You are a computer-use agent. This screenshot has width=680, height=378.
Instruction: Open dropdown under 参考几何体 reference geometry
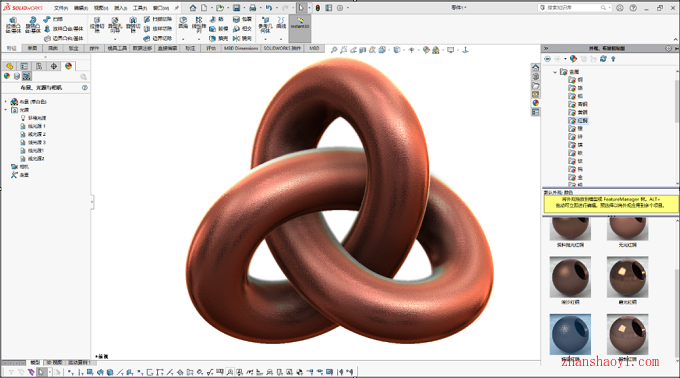pos(265,39)
